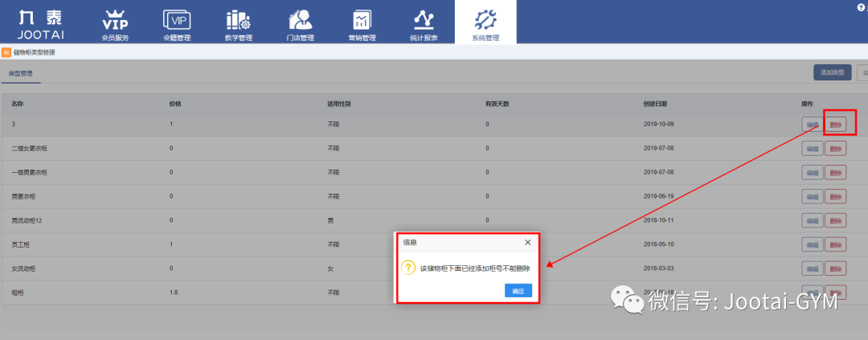
Task: Edit the row named 3
Action: click(812, 125)
